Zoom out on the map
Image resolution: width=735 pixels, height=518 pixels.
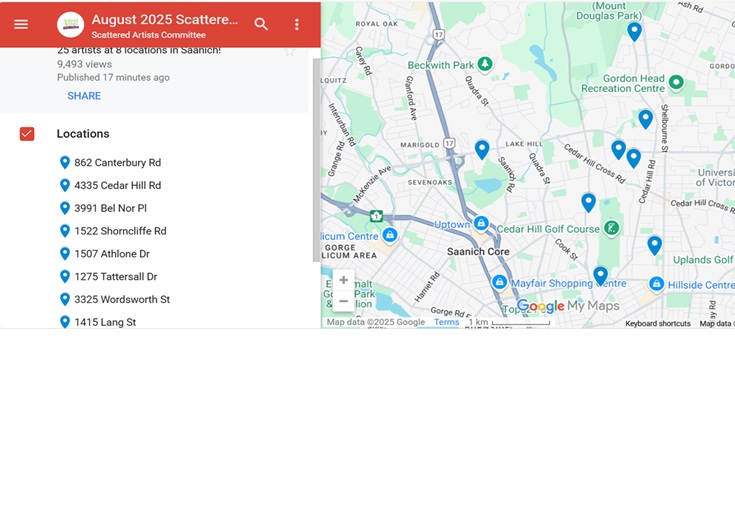pyautogui.click(x=343, y=301)
